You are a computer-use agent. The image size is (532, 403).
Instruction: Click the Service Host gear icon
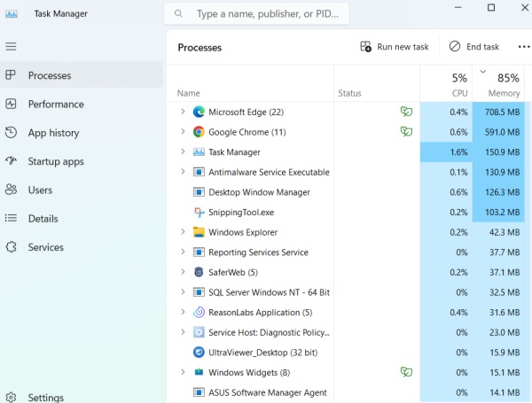pos(199,332)
